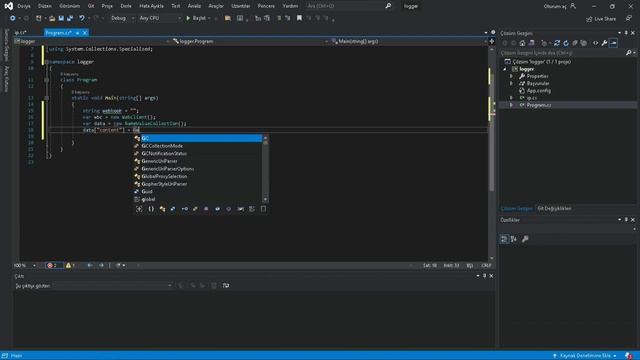This screenshot has width=640, height=360.
Task: Click the Categorized view icon in Properties panel
Action: click(x=504, y=239)
